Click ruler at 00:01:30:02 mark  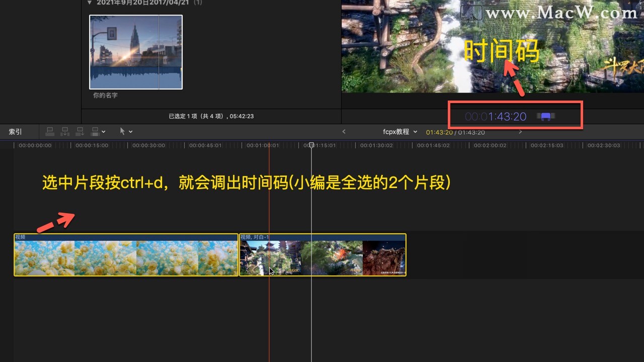376,145
